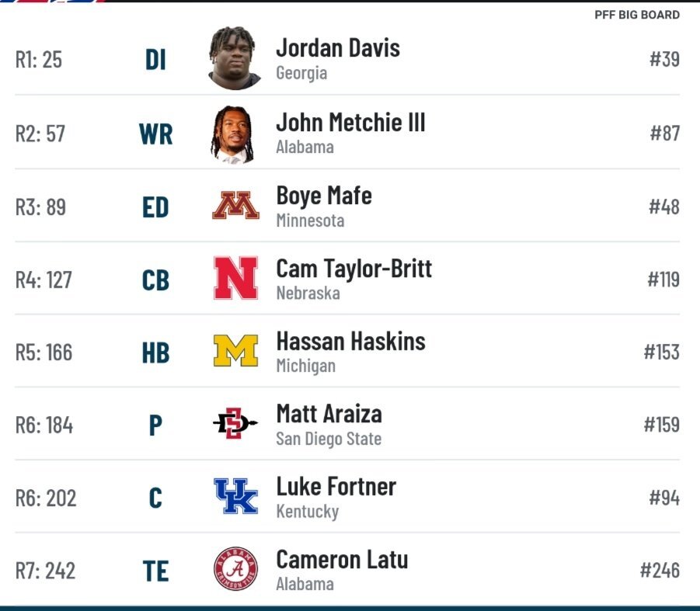Open Cam Taylor-Britt player entry
This screenshot has height=611, width=700.
coord(347,278)
